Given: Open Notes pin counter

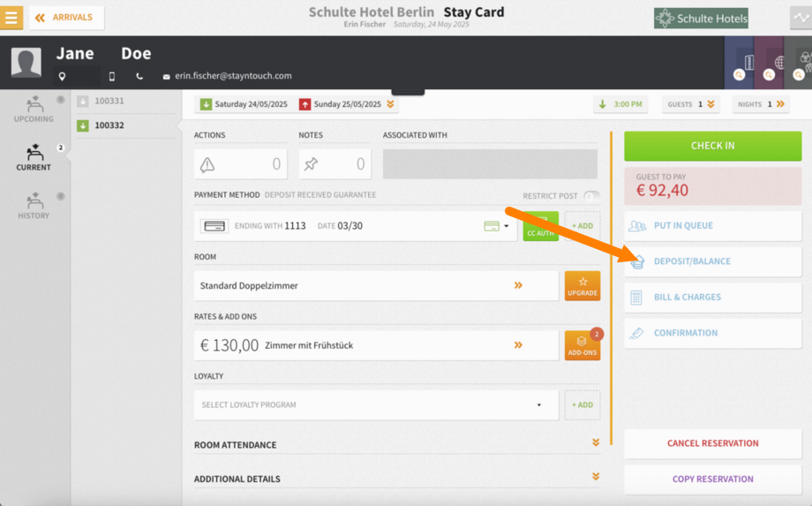Looking at the screenshot, I should [335, 164].
